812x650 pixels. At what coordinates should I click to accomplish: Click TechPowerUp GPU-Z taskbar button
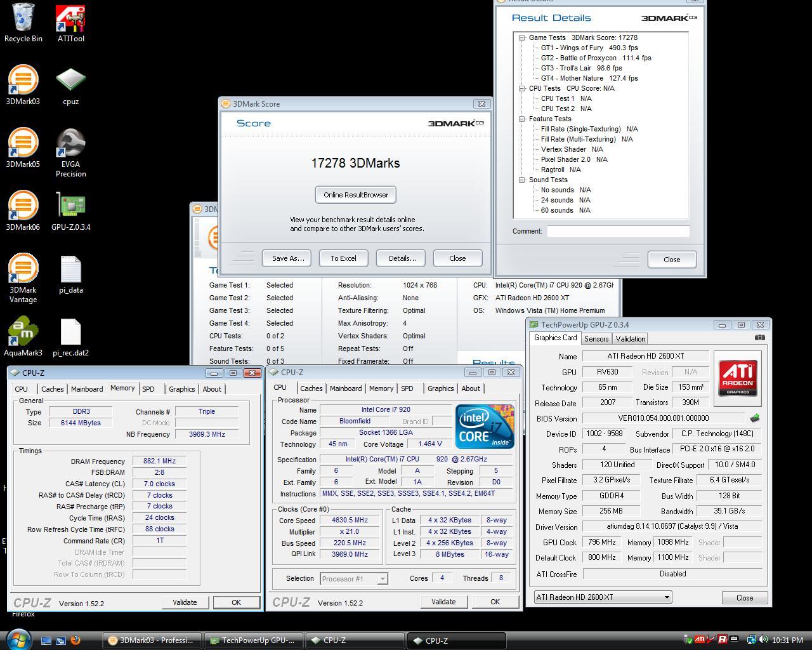254,640
